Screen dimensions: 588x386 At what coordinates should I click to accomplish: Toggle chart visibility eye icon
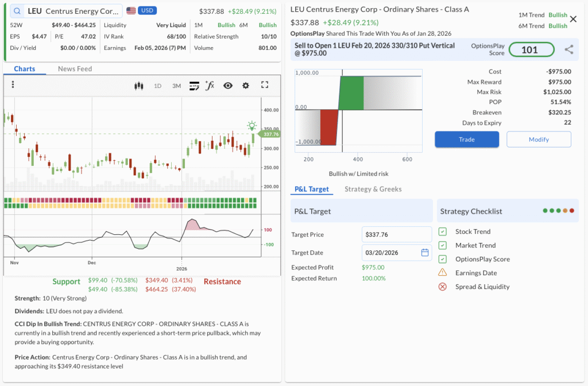point(228,86)
